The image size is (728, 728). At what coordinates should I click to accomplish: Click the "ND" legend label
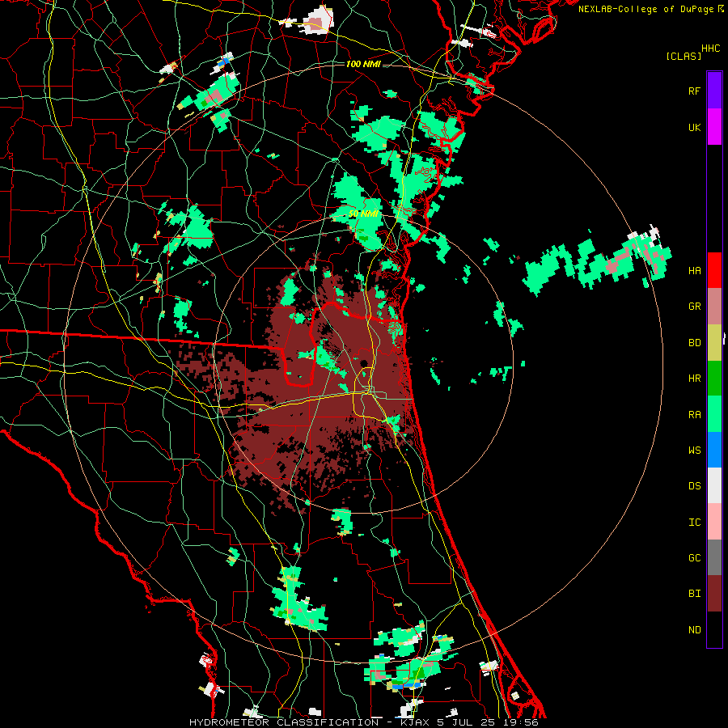pyautogui.click(x=694, y=629)
